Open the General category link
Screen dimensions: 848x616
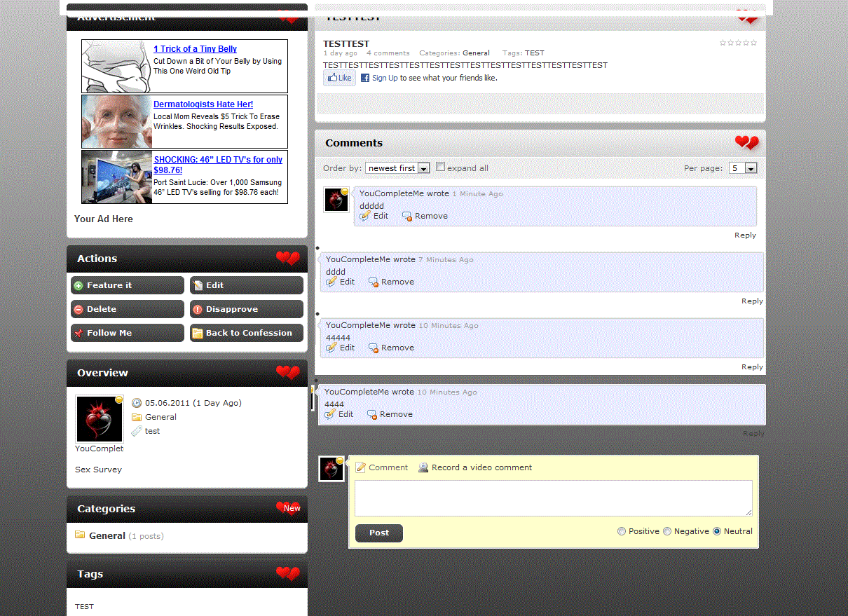(107, 535)
